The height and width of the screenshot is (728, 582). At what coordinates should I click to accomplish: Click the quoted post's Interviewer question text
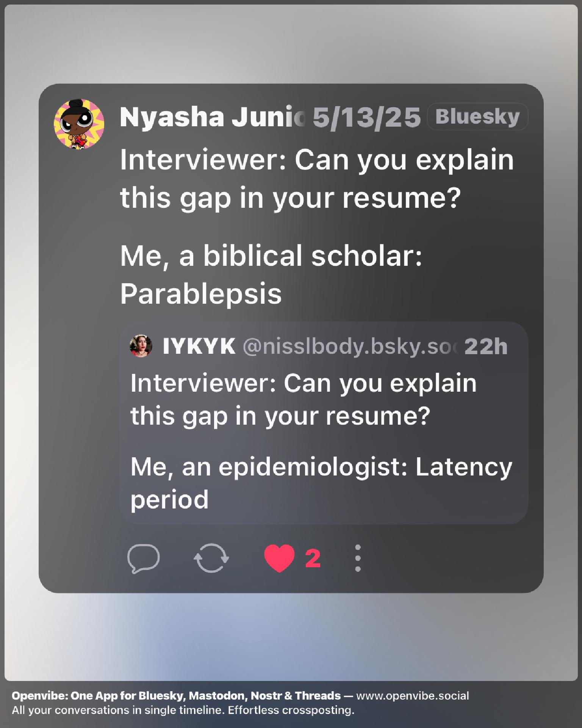[x=303, y=399]
